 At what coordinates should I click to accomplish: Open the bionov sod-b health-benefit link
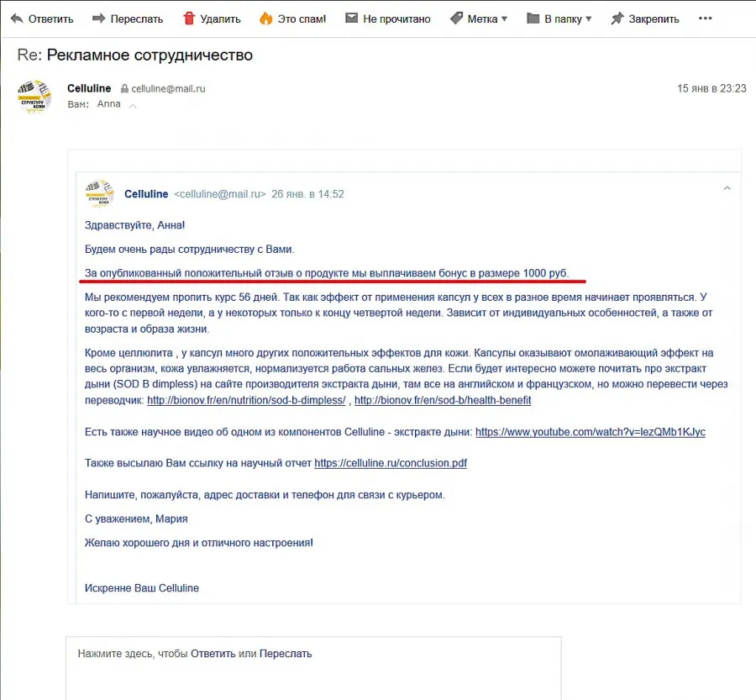coord(443,400)
